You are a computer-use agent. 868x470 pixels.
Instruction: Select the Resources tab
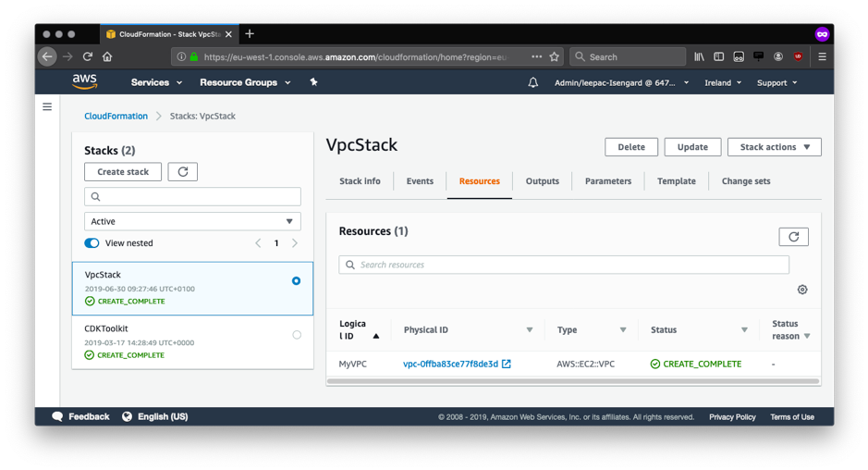(x=480, y=180)
